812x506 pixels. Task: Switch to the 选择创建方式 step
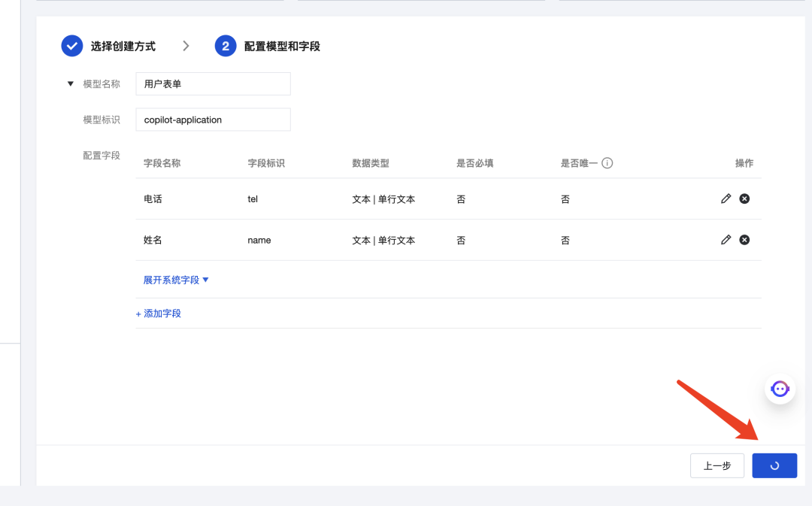coord(123,46)
